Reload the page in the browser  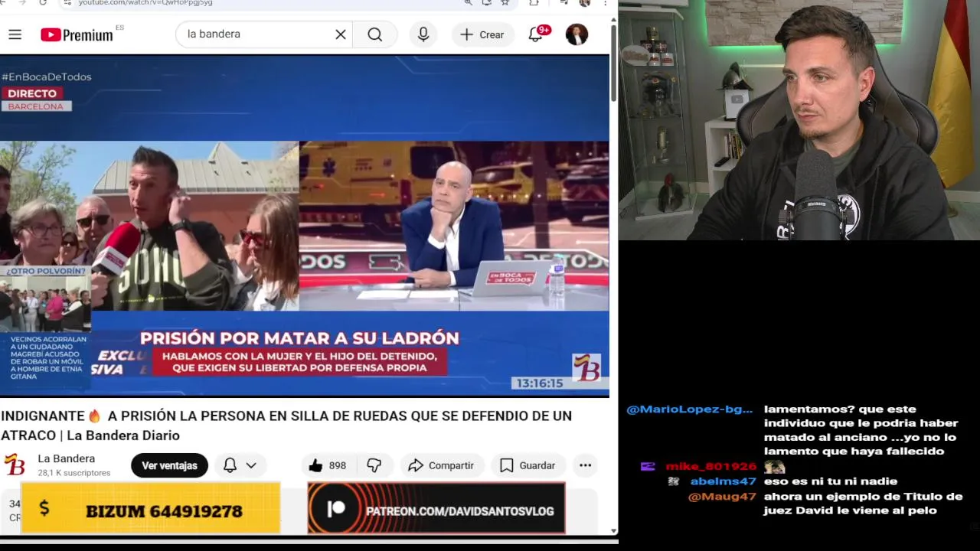(x=42, y=3)
